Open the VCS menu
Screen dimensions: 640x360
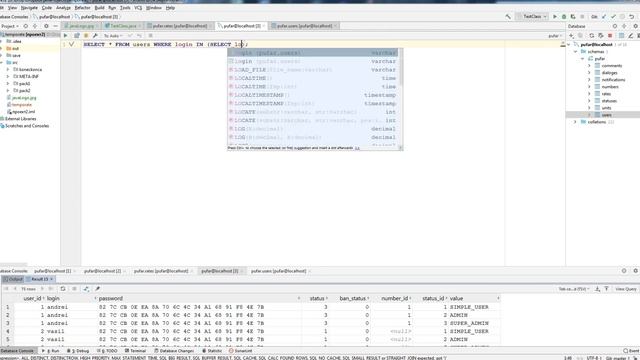(138, 8)
